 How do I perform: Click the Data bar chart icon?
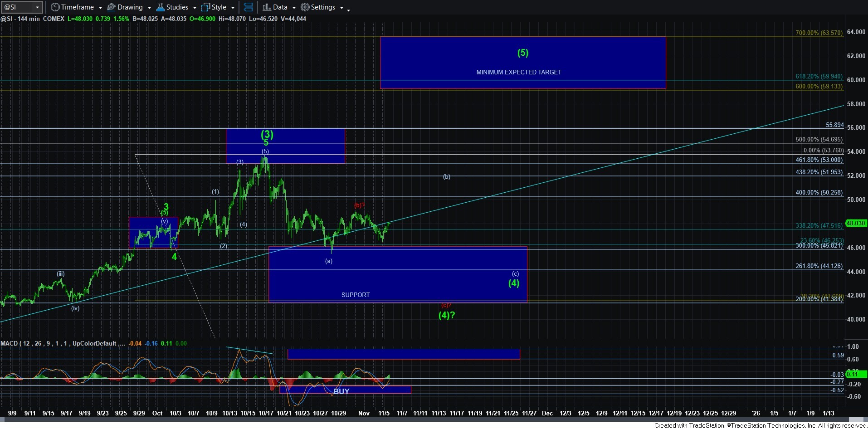tap(267, 7)
